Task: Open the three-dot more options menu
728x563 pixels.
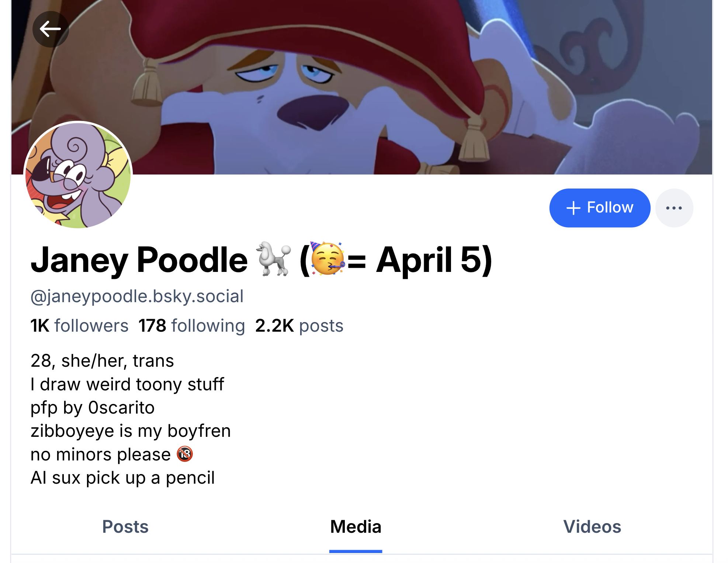Action: (x=674, y=208)
